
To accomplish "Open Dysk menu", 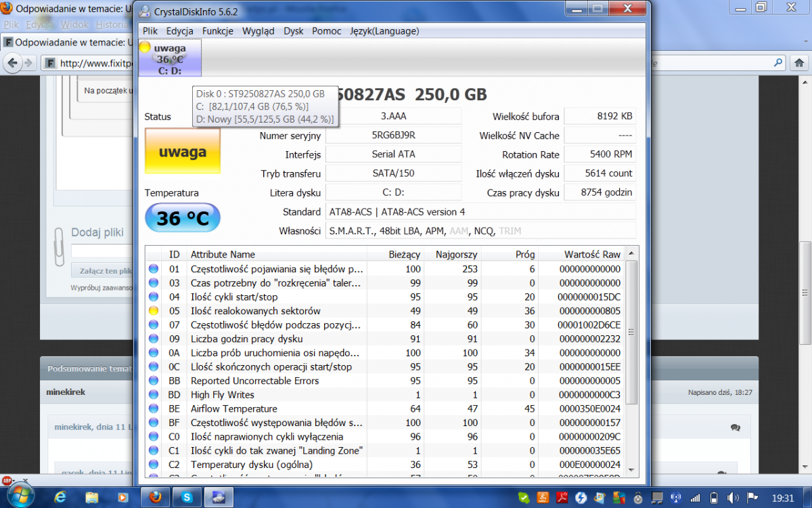I will pyautogui.click(x=294, y=31).
